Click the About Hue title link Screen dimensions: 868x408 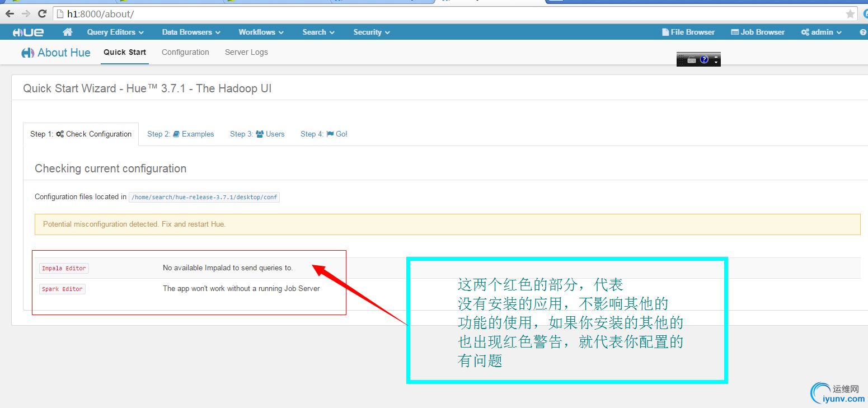(x=56, y=53)
